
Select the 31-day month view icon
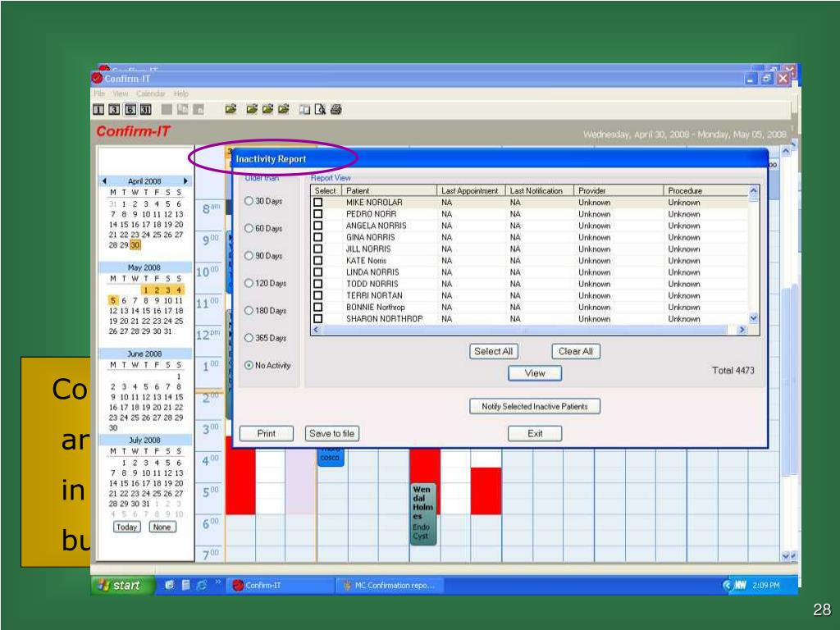pos(146,110)
